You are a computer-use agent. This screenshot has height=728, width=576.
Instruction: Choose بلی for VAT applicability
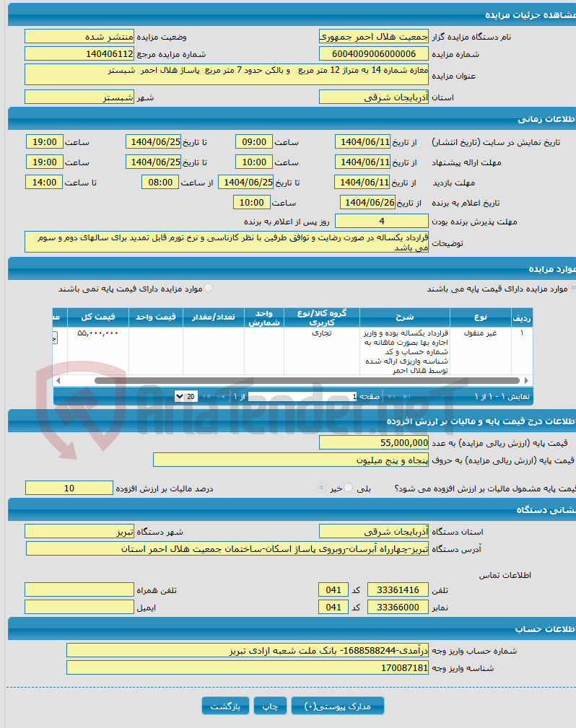349,488
